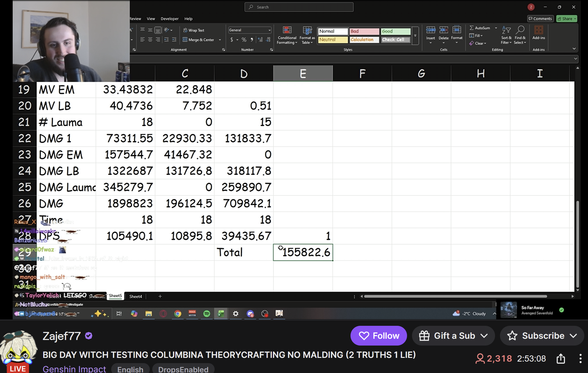Apply the Good cell style
The image size is (588, 373).
396,31
